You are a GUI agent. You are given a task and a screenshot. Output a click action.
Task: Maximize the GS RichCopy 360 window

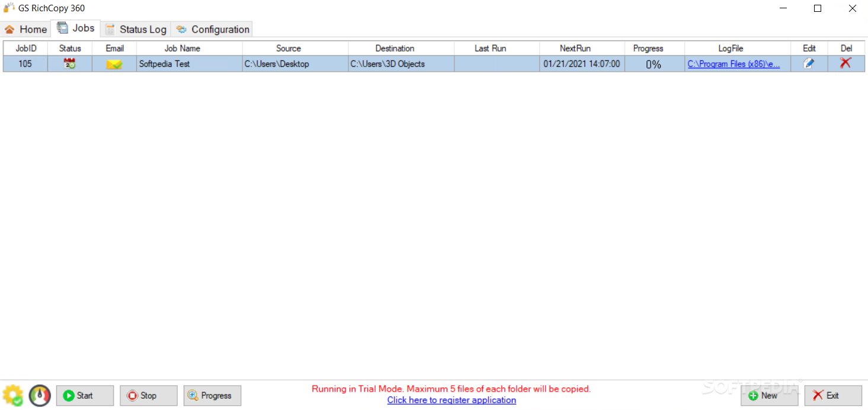pos(817,8)
